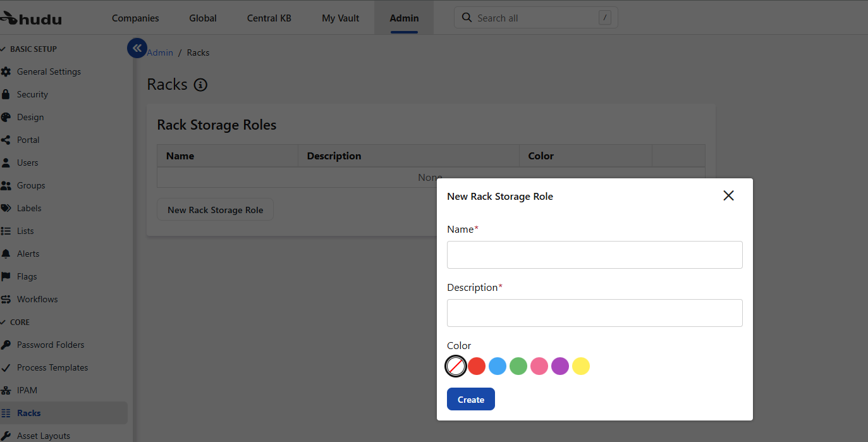
Task: Click the Search all field
Action: (536, 18)
